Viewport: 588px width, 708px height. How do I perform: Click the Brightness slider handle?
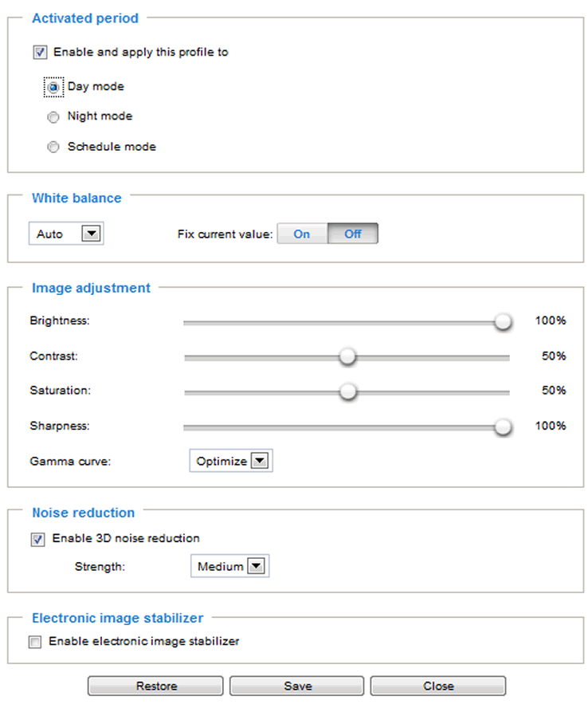coord(502,322)
